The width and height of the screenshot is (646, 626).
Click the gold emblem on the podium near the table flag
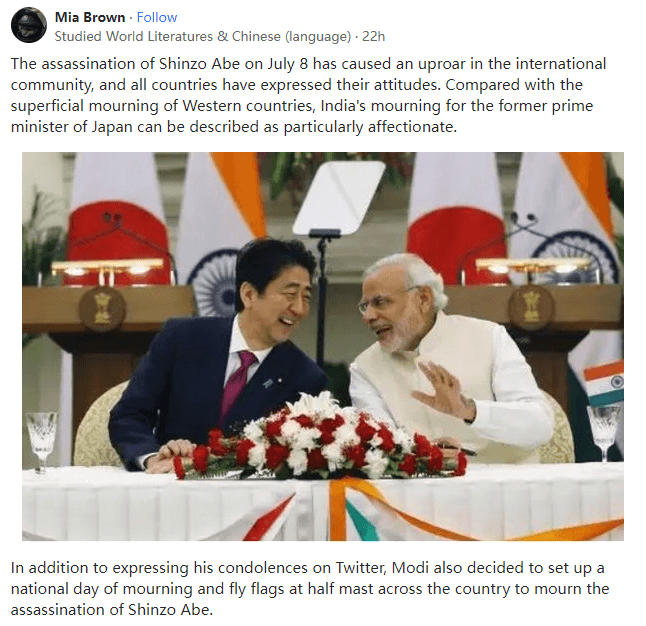[x=531, y=308]
